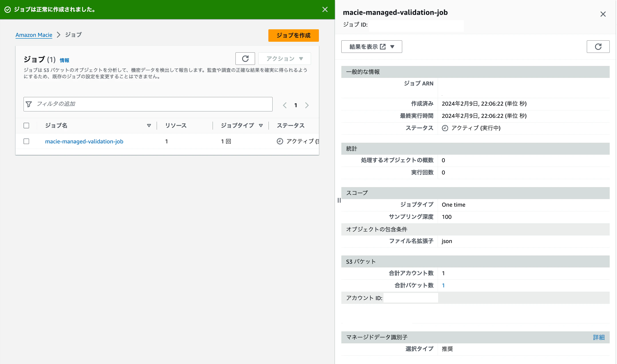Click the filter funnel icon
The width and height of the screenshot is (617, 364).
(29, 104)
